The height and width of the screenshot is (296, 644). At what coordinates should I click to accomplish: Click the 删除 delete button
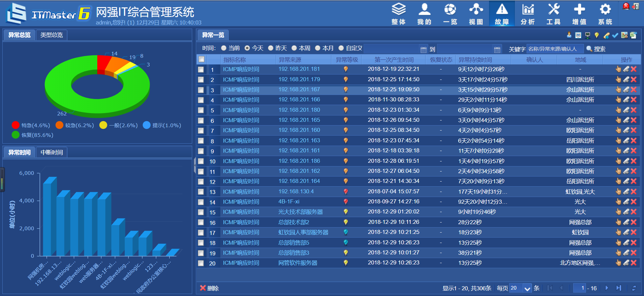(x=209, y=288)
